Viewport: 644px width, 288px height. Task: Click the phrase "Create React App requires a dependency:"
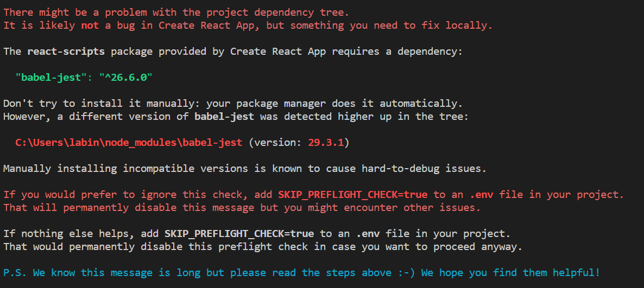coord(346,52)
